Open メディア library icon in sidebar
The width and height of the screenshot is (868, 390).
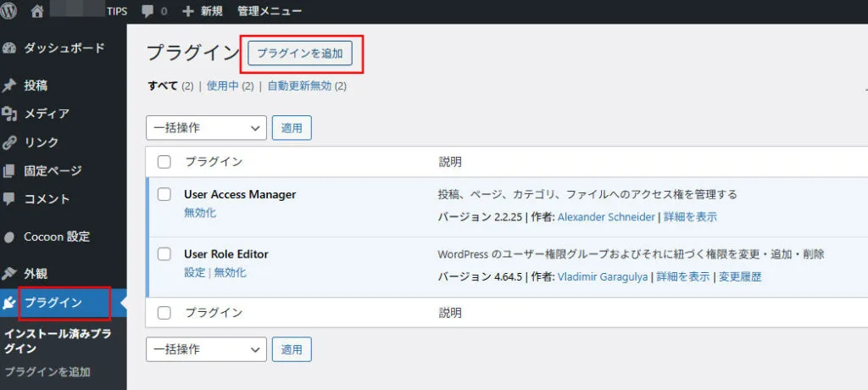pyautogui.click(x=10, y=114)
